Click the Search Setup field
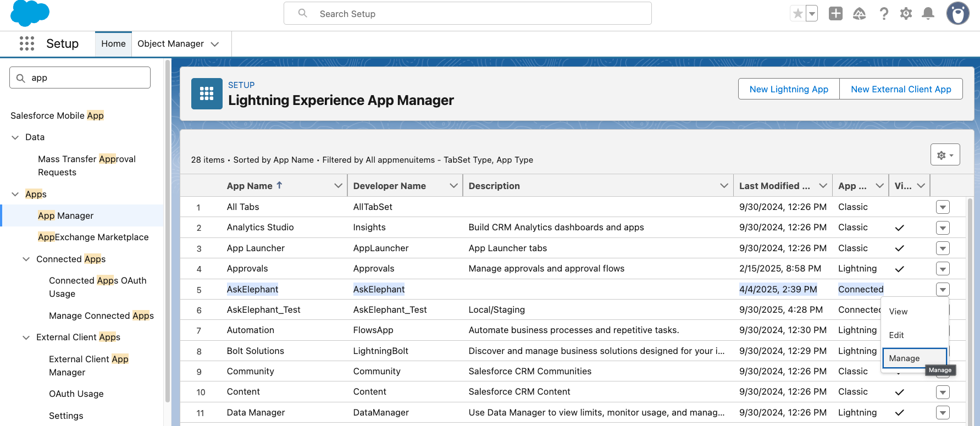The image size is (980, 426). [468, 14]
